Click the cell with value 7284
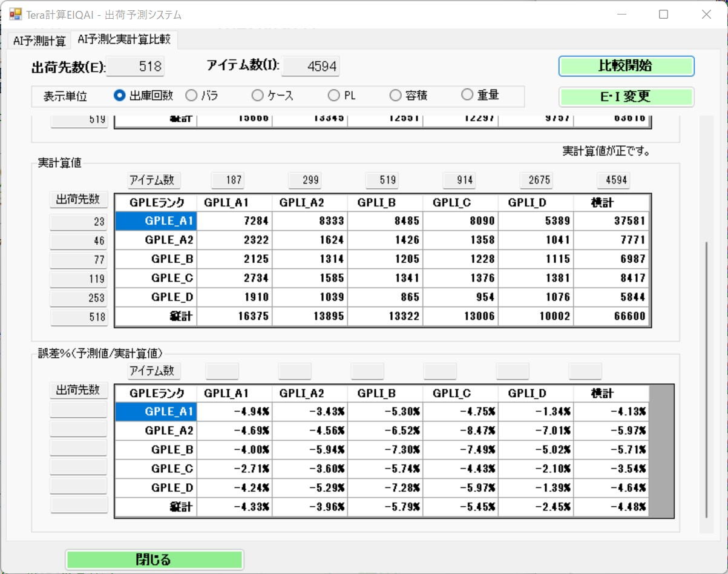 click(x=234, y=221)
